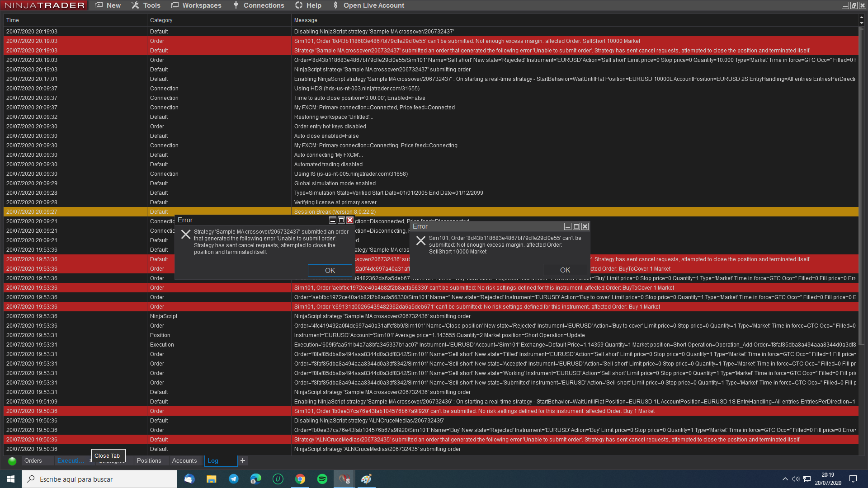This screenshot has width=868, height=488.
Task: Open File Explorer from the taskbar
Action: [x=212, y=479]
